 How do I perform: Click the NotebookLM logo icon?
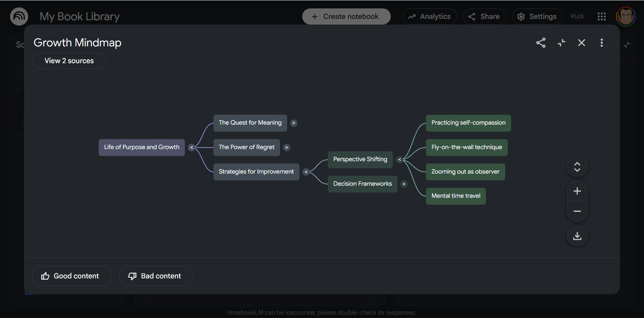point(19,16)
